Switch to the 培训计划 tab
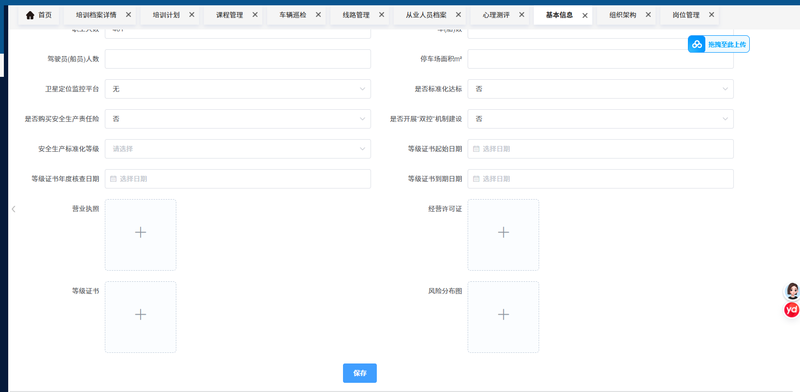The height and width of the screenshot is (392, 800). pyautogui.click(x=166, y=15)
